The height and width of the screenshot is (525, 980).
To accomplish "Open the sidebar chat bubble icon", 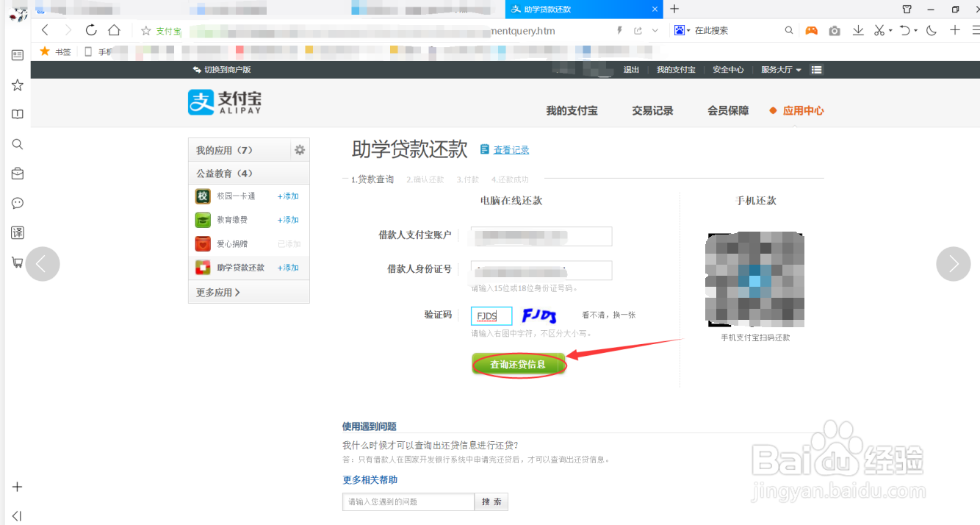I will point(18,203).
